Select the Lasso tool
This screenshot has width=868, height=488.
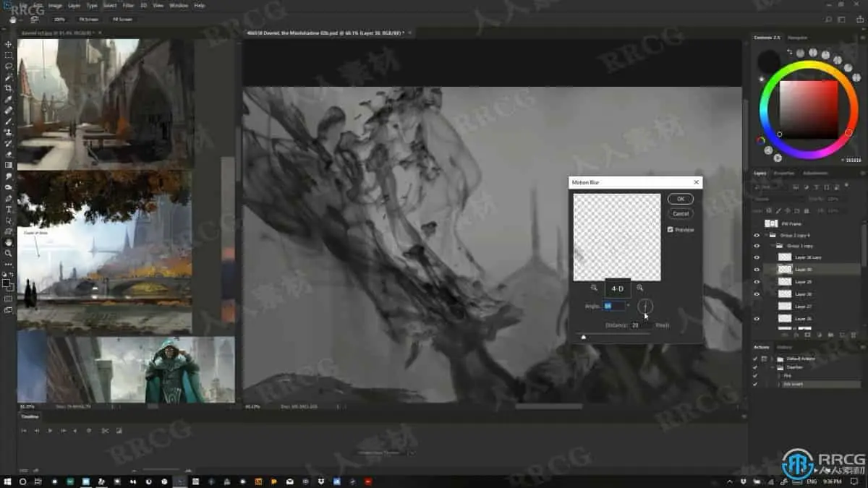[9, 66]
